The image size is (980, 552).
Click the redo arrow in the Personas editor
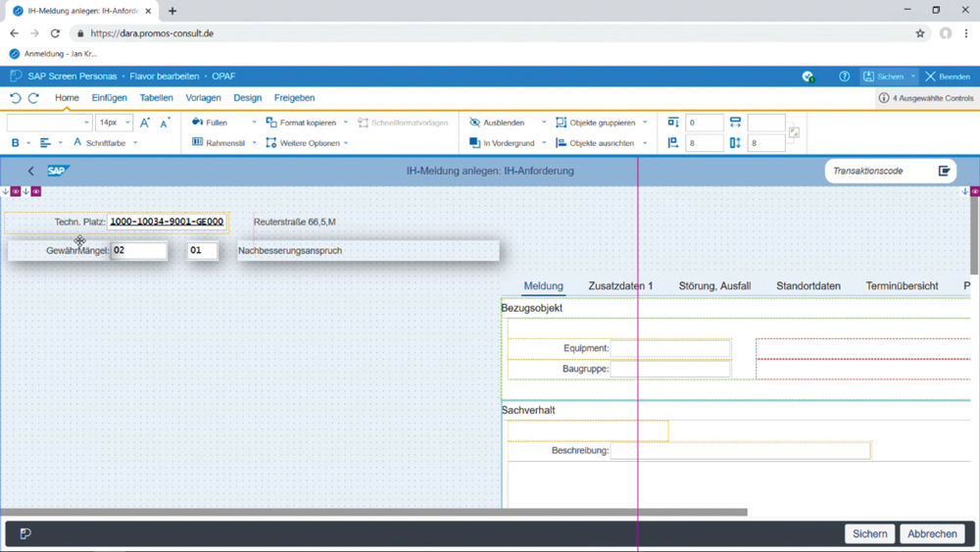(33, 98)
